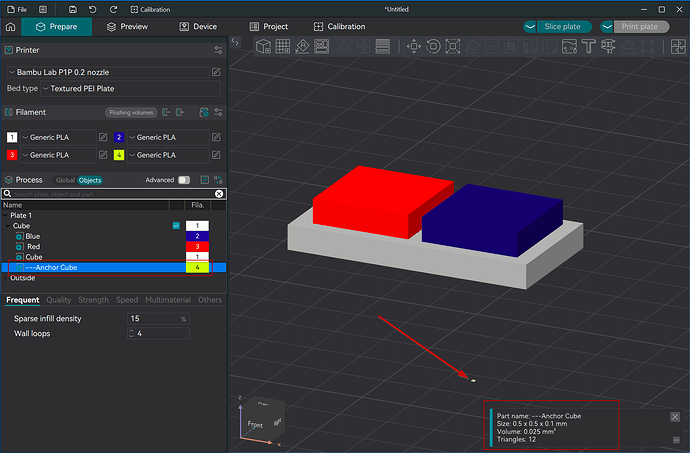Click the Undo icon in title bar
Screen dimensions: 690x453
(x=92, y=9)
